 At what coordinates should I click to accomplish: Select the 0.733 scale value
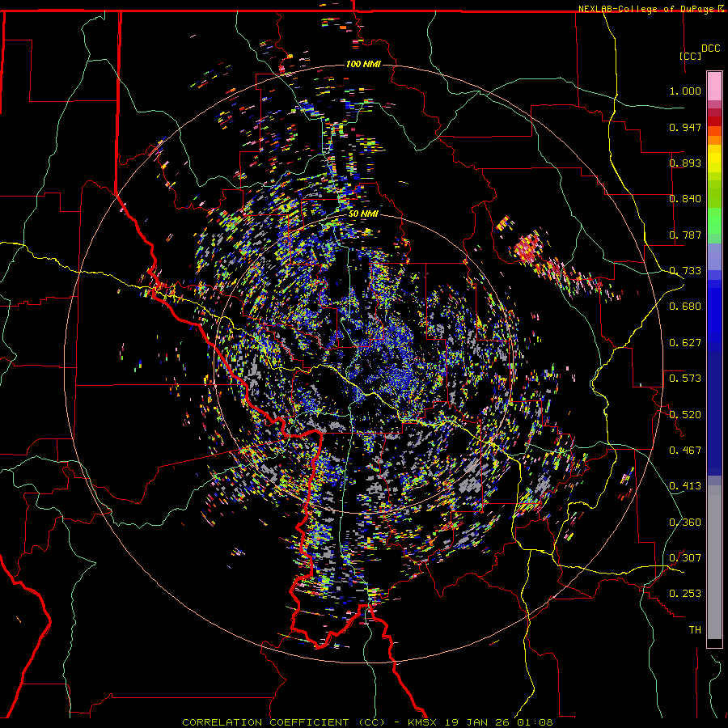[685, 271]
